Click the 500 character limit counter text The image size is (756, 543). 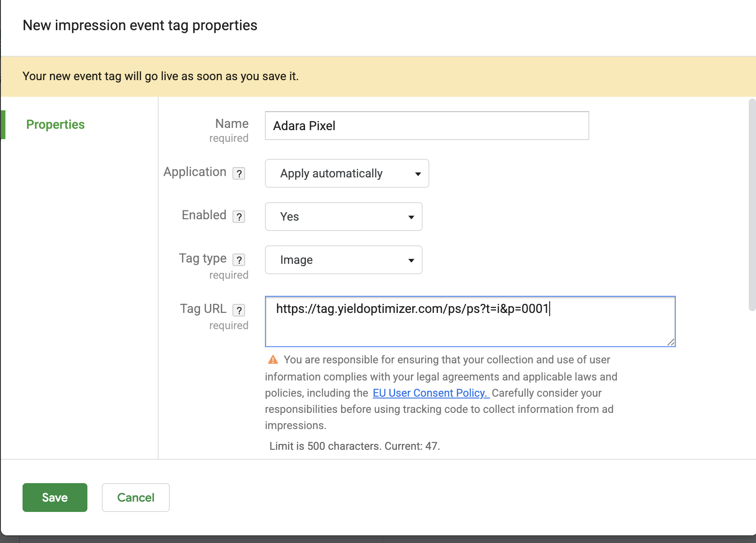click(355, 446)
